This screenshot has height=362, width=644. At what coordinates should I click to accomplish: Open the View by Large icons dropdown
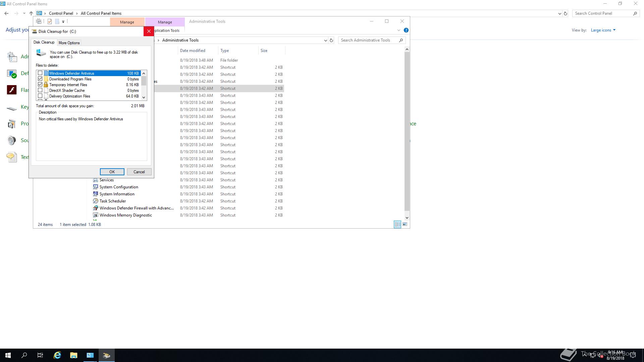(603, 30)
